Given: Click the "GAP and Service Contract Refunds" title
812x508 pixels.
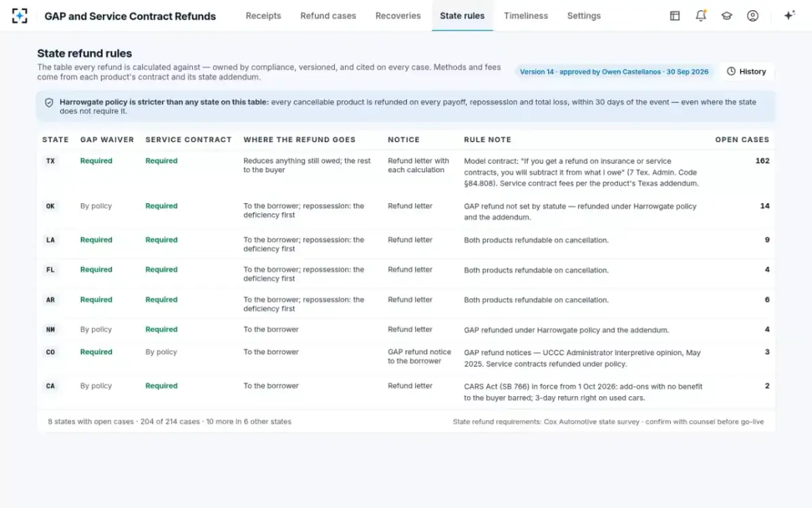Looking at the screenshot, I should tap(130, 16).
